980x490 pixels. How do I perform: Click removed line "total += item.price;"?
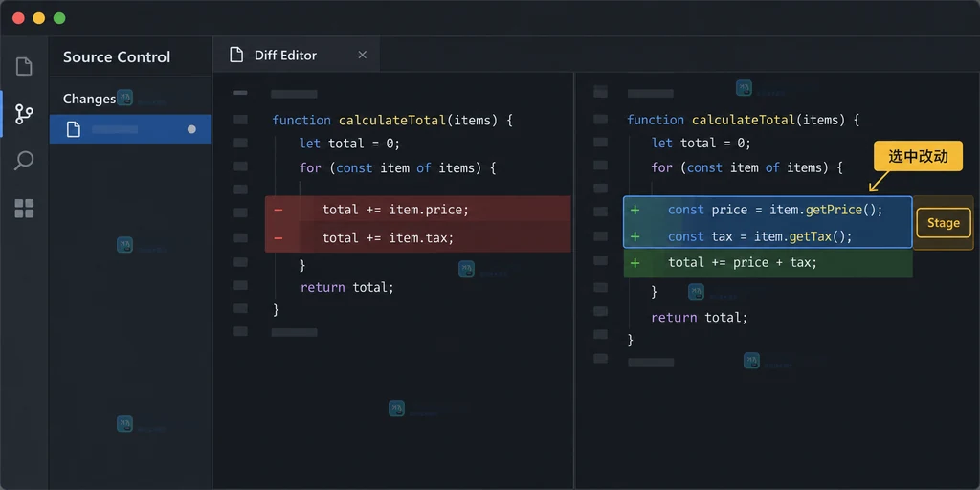tap(418, 210)
